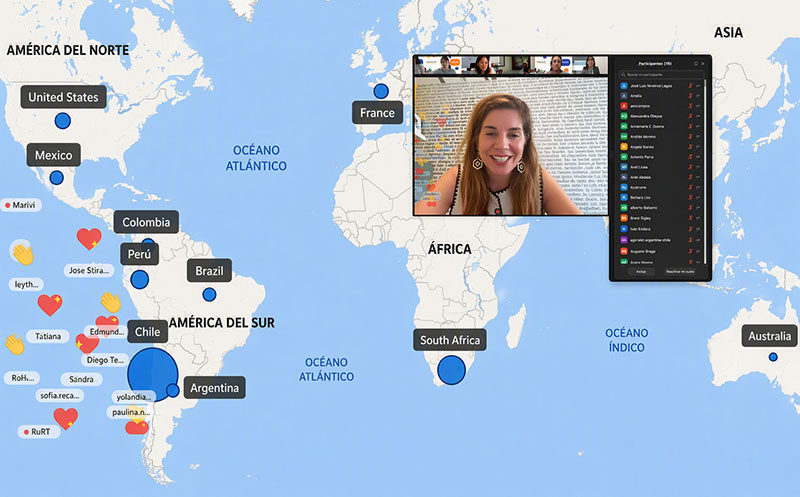Select the large Chile map bubble
The image size is (800, 497).
click(x=153, y=375)
